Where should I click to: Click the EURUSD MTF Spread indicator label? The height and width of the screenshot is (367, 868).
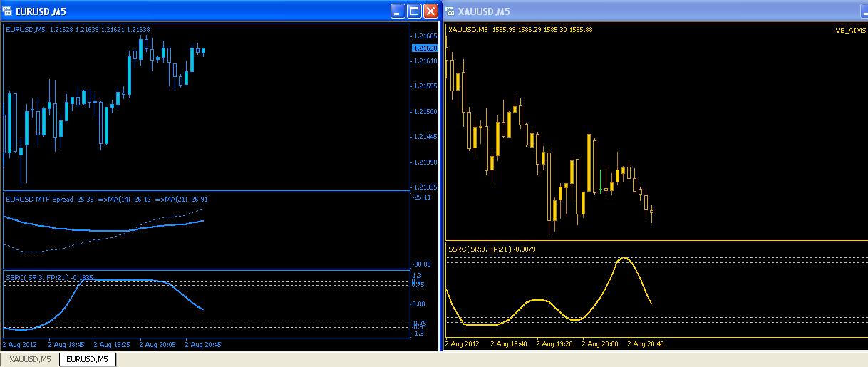107,200
